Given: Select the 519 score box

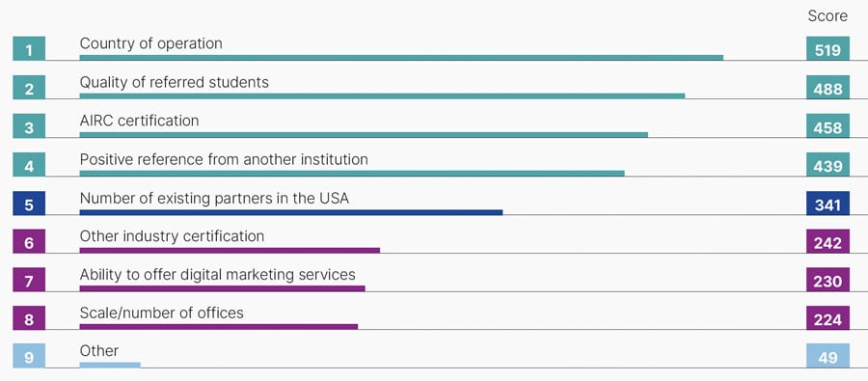Looking at the screenshot, I should point(827,48).
